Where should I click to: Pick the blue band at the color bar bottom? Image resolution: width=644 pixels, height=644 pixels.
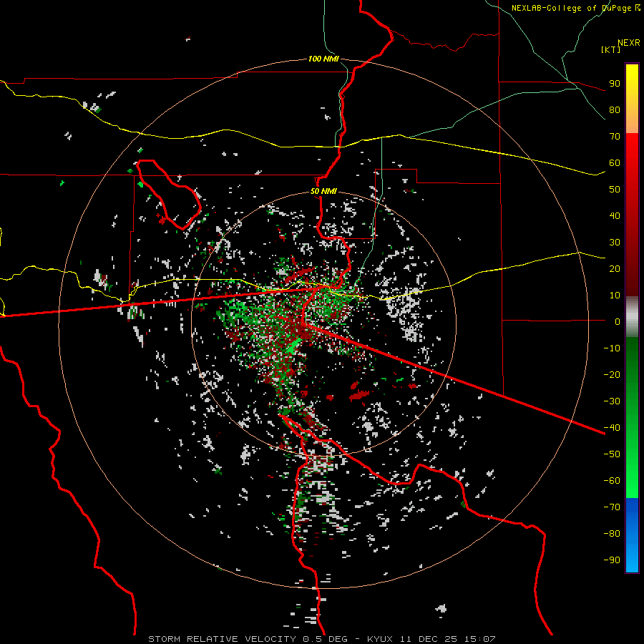[x=632, y=535]
